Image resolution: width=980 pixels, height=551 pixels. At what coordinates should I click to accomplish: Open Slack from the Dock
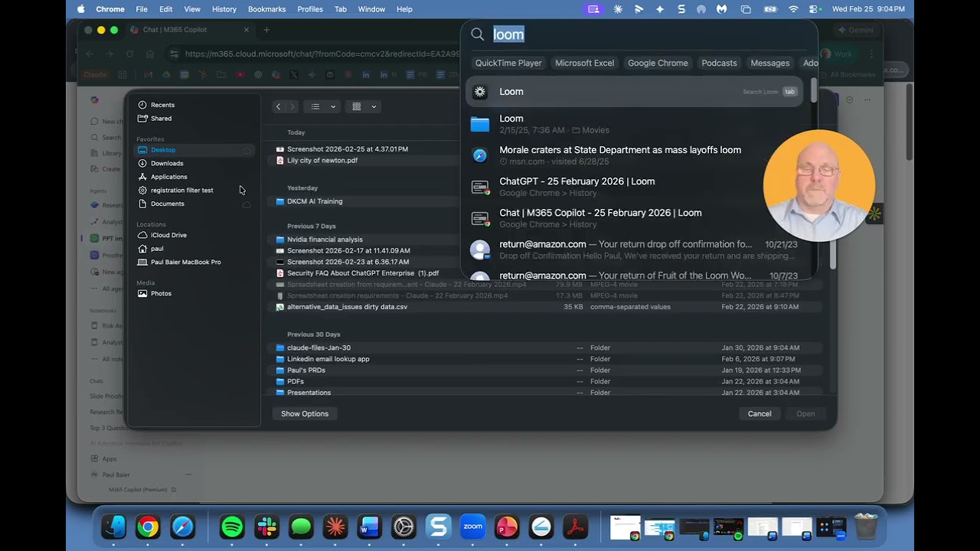(x=266, y=527)
